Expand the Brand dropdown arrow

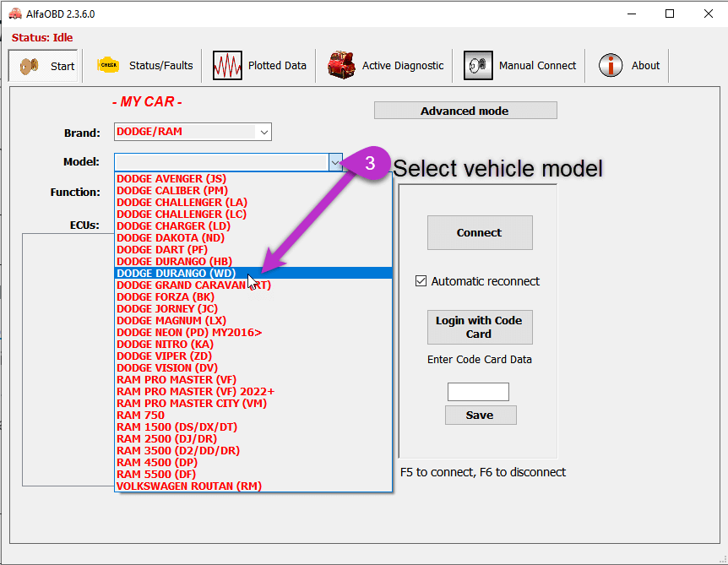(x=264, y=133)
